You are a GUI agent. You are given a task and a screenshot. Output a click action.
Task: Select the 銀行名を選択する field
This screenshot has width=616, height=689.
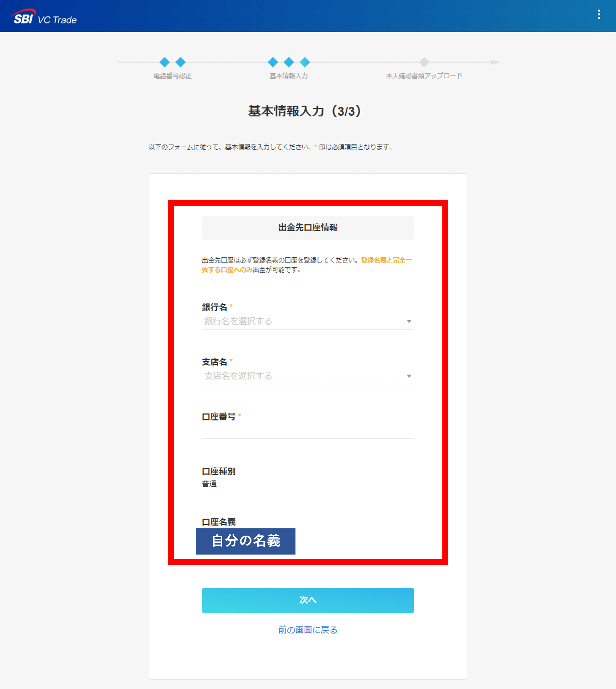(x=308, y=321)
